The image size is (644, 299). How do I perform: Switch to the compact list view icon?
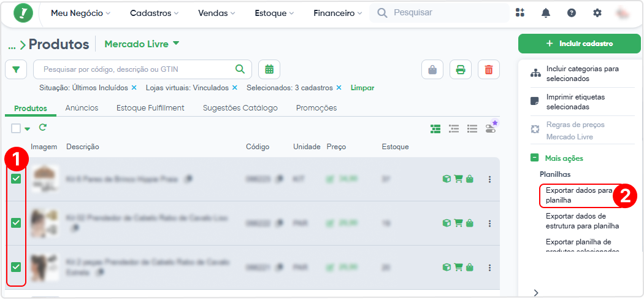click(472, 129)
